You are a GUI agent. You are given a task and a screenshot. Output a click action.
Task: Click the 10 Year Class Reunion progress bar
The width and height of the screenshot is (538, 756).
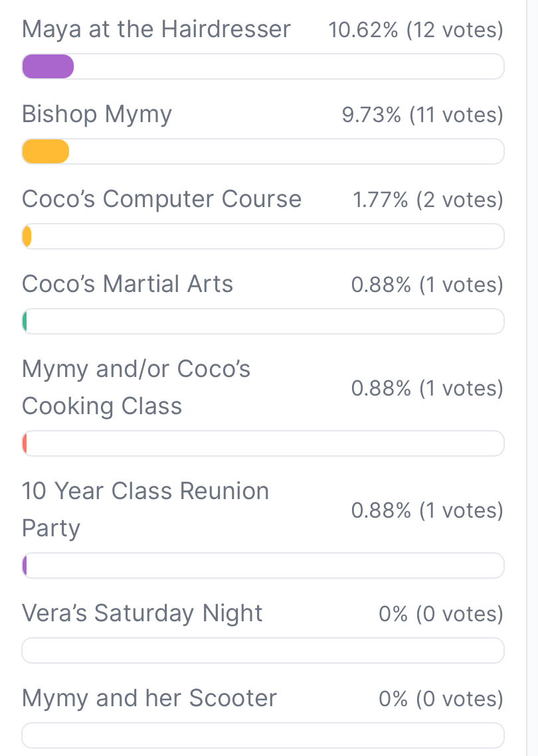pyautogui.click(x=262, y=566)
